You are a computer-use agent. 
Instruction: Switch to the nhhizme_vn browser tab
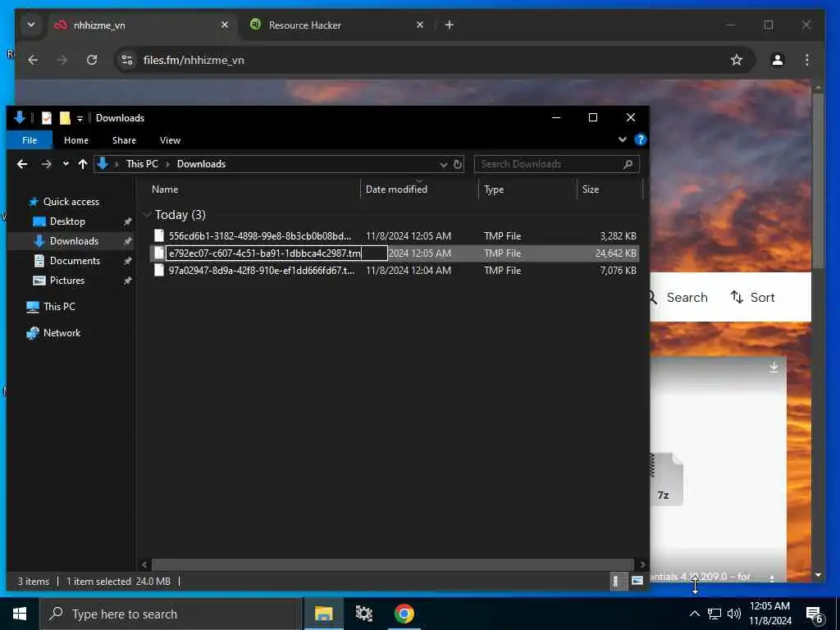(141, 25)
